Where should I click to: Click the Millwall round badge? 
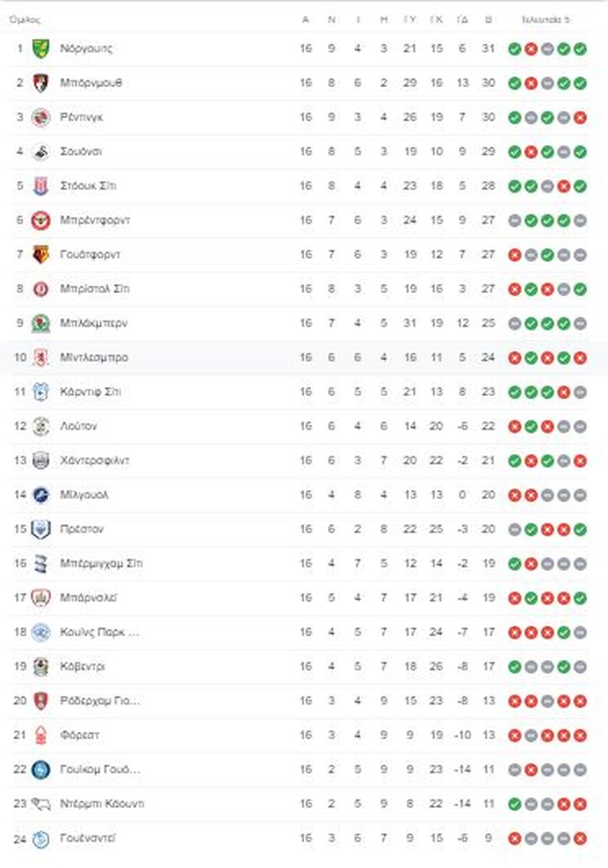coord(41,495)
